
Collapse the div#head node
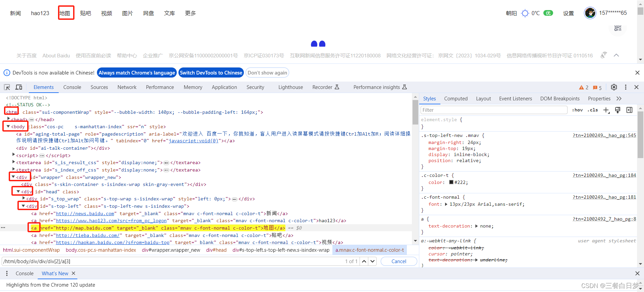pos(18,191)
